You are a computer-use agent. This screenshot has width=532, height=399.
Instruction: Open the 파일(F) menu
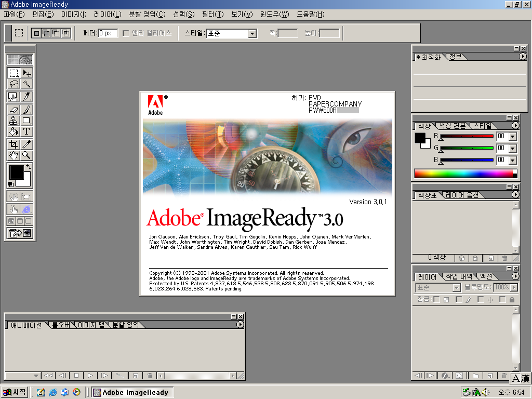pos(14,14)
